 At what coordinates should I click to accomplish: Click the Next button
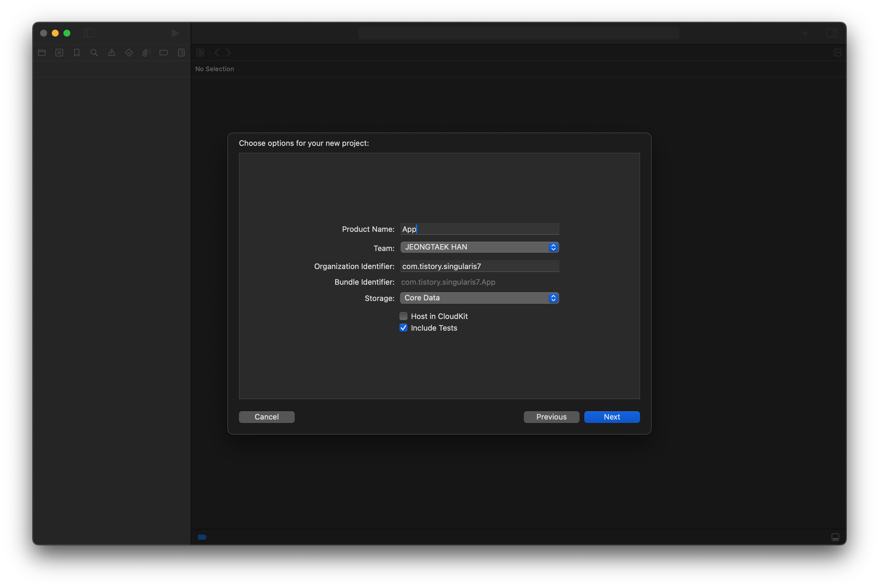[612, 417]
